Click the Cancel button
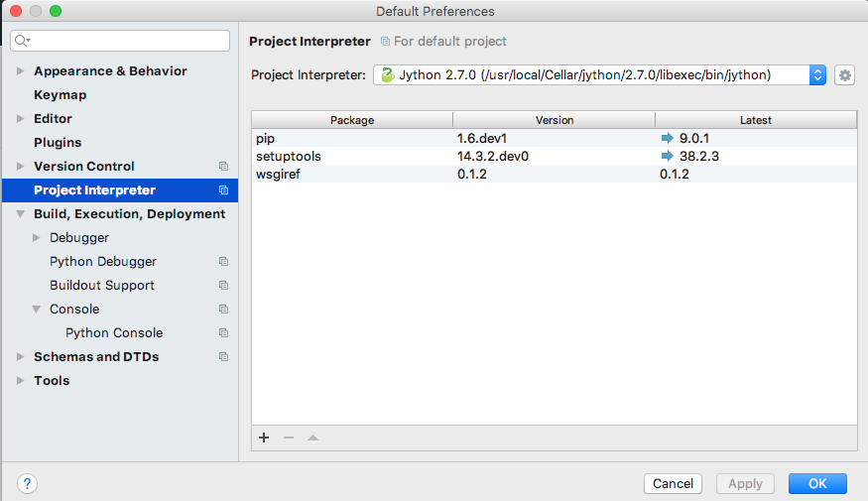The image size is (868, 501). coord(673,483)
